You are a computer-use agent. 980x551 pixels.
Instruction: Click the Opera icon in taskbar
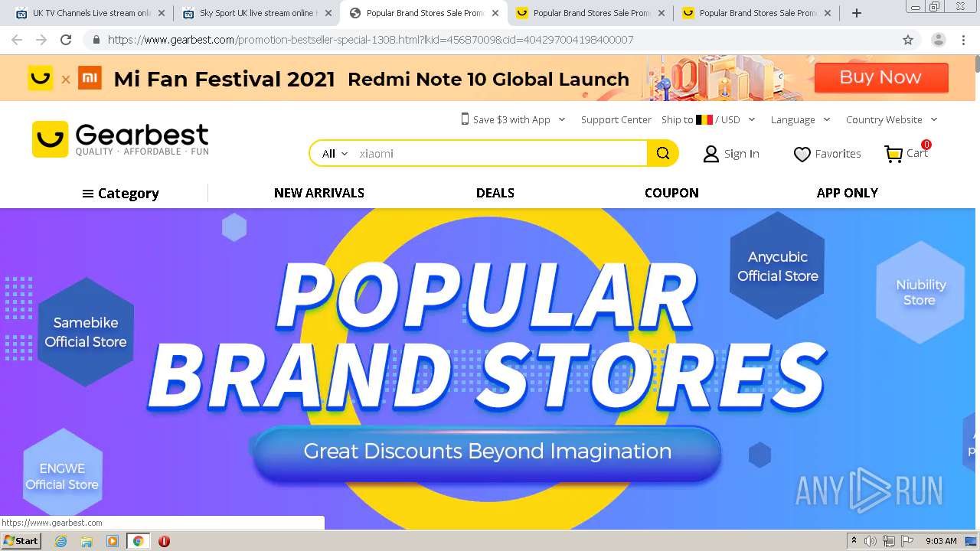pos(164,541)
